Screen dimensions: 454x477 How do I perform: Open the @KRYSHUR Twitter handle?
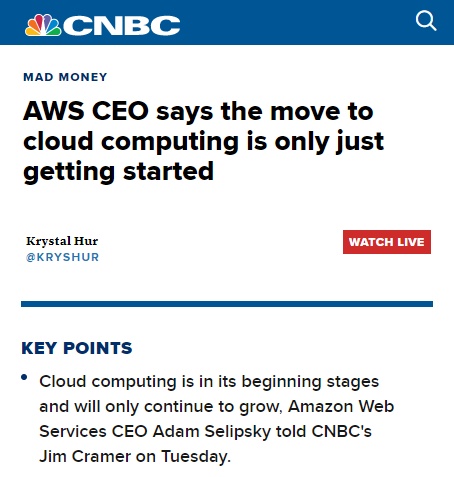[x=62, y=257]
